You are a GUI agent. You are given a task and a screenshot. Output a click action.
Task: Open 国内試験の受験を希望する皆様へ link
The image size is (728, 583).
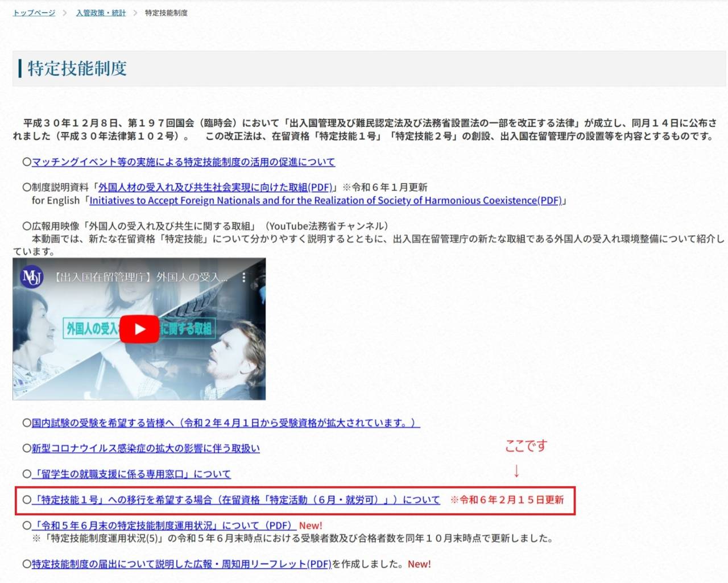[225, 423]
